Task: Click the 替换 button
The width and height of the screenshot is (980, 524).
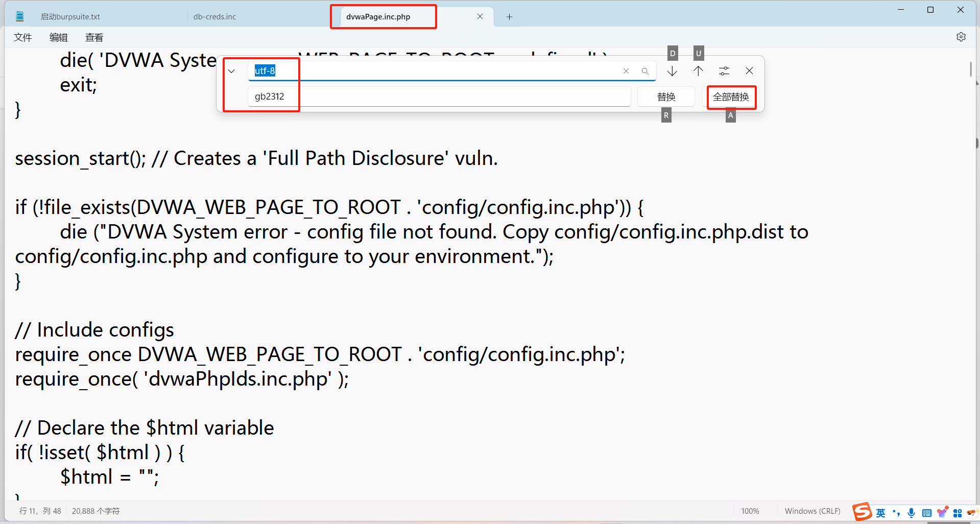Action: click(666, 97)
